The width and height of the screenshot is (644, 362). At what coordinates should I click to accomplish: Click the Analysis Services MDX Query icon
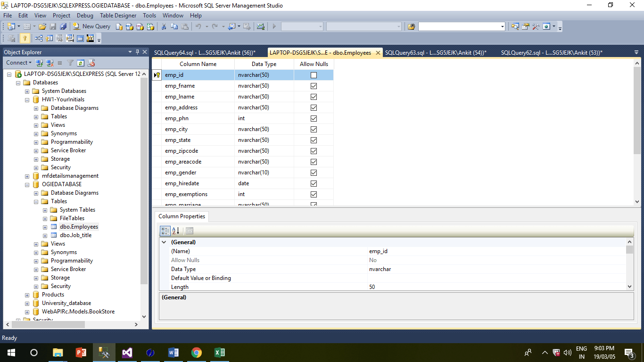(x=129, y=26)
